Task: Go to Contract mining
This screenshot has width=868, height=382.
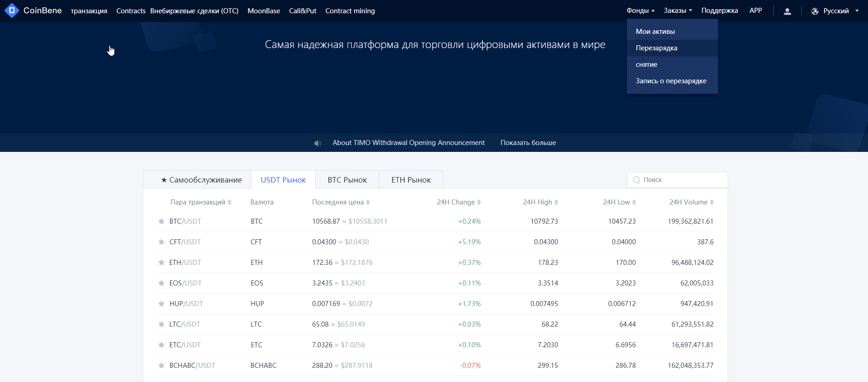Action: tap(350, 11)
